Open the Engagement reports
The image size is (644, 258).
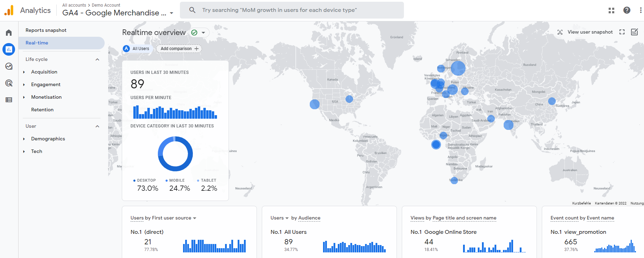(x=46, y=84)
